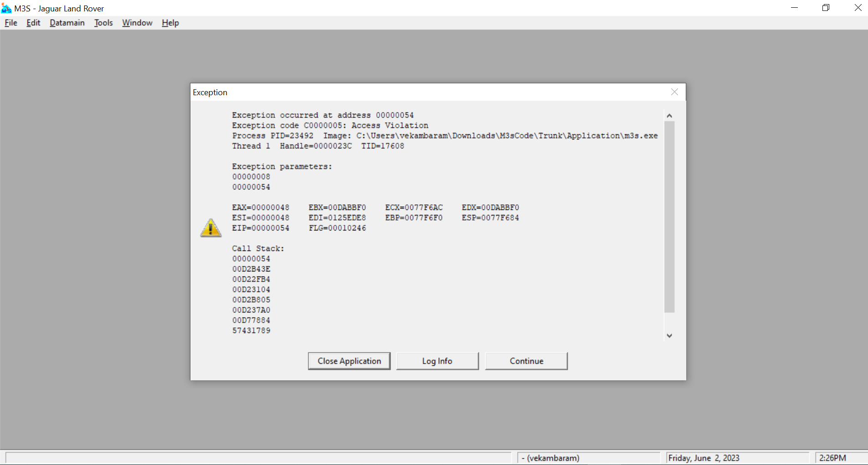Open the Help menu

coord(170,23)
